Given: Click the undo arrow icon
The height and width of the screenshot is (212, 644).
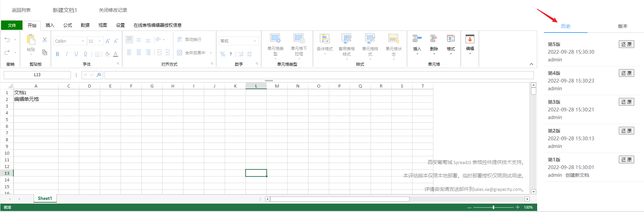Looking at the screenshot, I should (x=7, y=40).
